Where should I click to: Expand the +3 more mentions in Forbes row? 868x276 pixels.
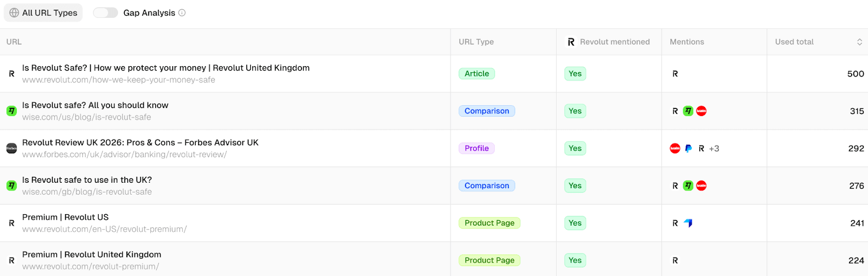point(714,149)
